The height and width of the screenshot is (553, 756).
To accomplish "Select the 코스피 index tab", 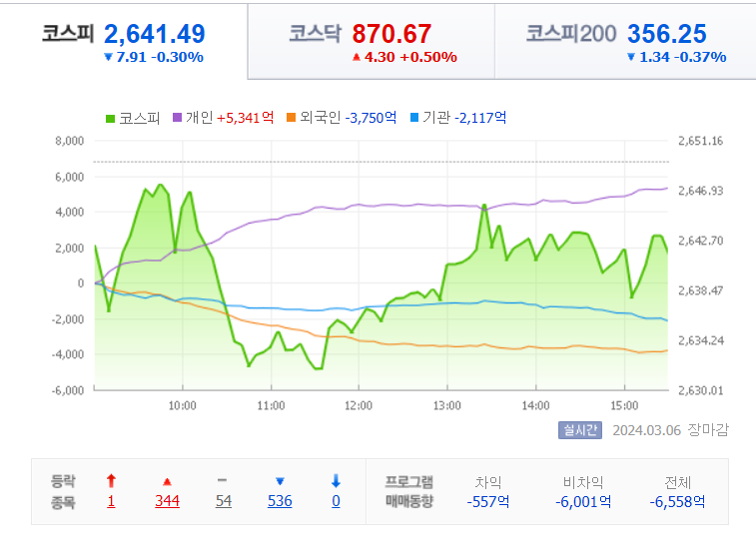I will [x=124, y=42].
